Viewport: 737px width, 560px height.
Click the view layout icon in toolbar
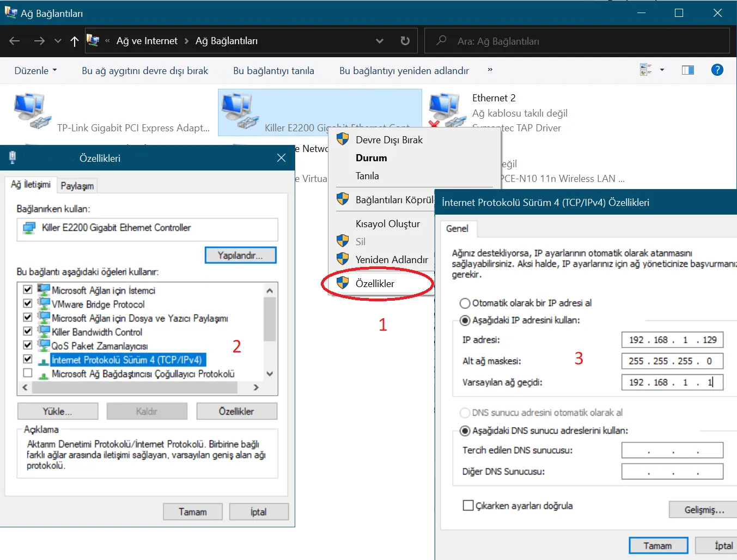click(646, 70)
